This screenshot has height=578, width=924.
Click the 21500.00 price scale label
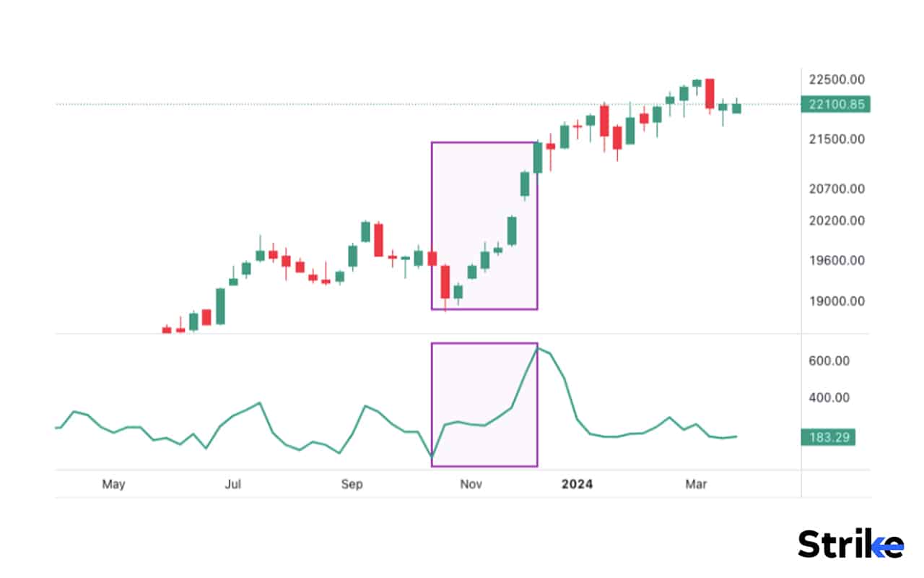tap(837, 139)
